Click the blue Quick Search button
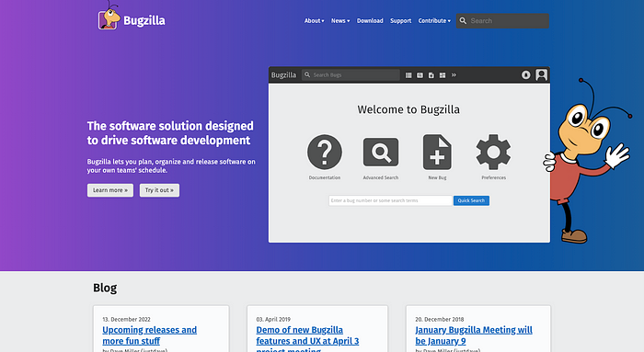This screenshot has height=352, width=644. pyautogui.click(x=471, y=200)
